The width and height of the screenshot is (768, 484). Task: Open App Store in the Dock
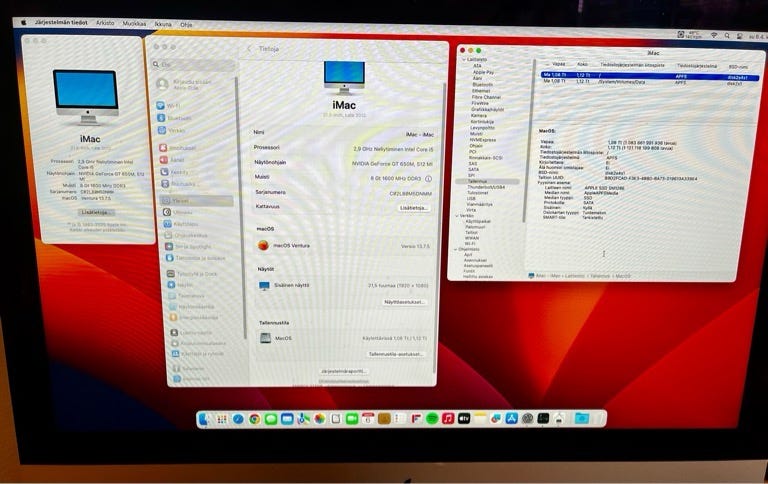tap(511, 419)
